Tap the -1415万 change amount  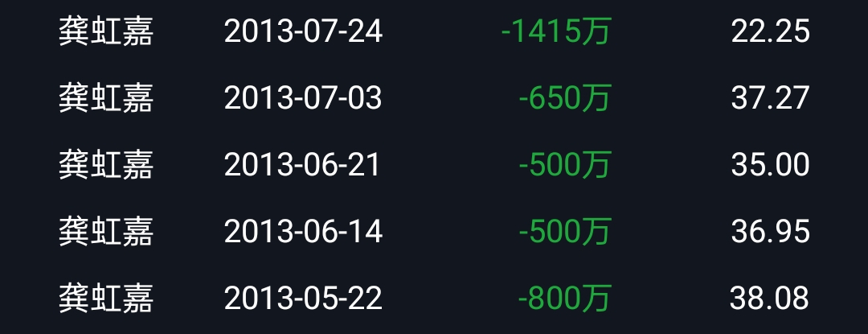click(x=556, y=31)
